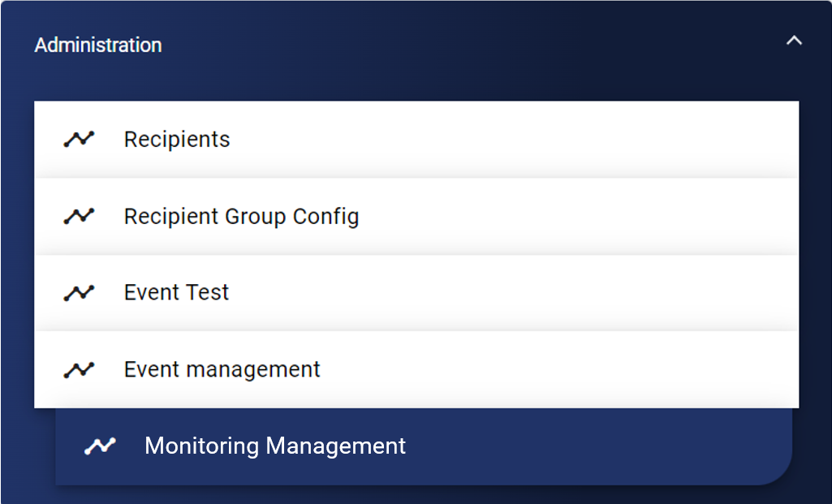Click the line-chart icon beside Recipients
Screen dimensions: 832x504
pos(79,140)
